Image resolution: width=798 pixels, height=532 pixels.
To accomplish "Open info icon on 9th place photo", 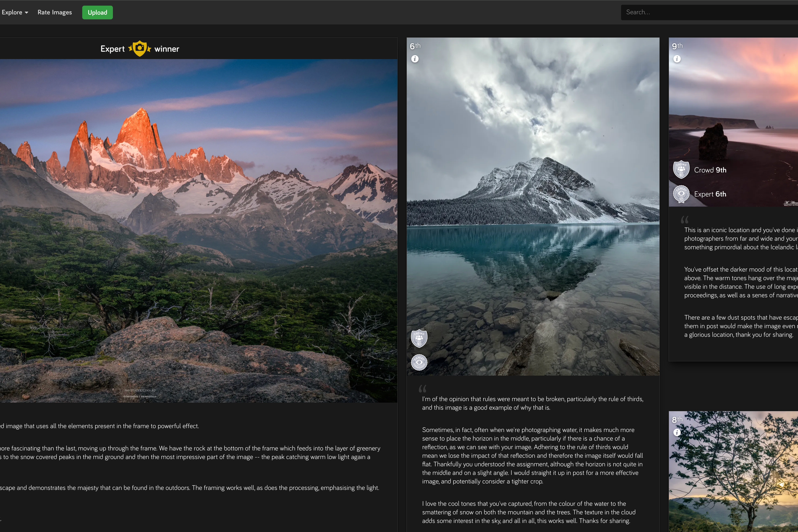I will pyautogui.click(x=677, y=59).
